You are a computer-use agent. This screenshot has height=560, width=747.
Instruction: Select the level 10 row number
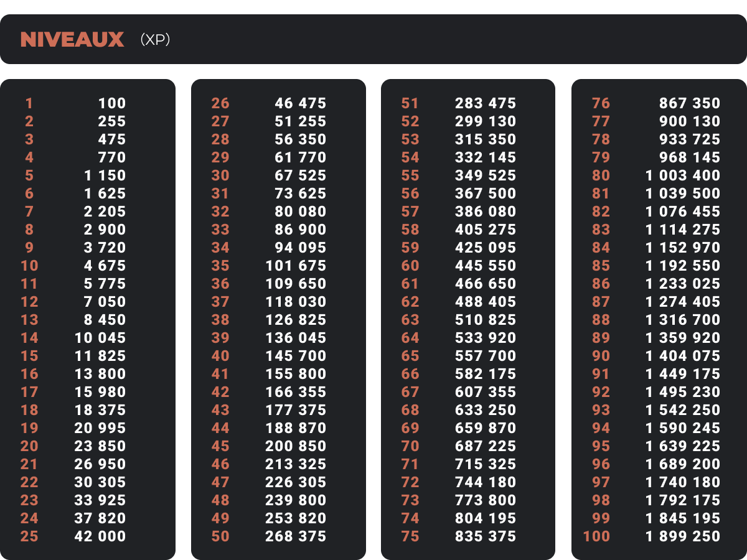point(29,266)
